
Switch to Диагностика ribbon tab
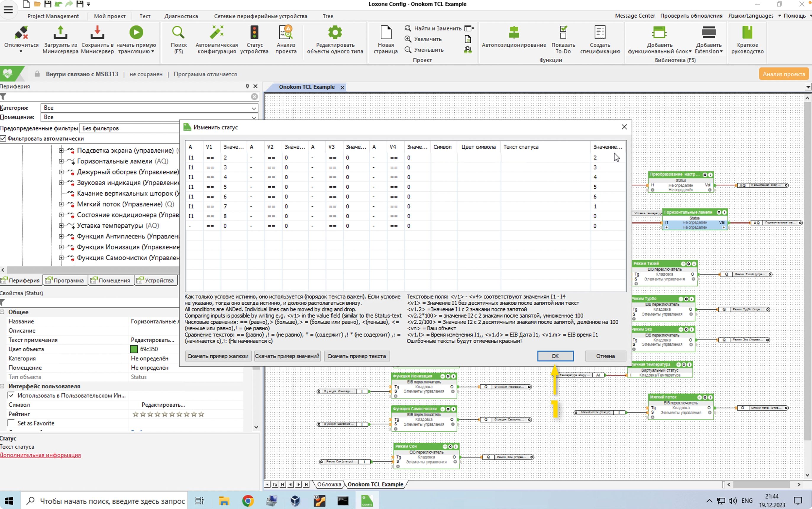(x=181, y=16)
